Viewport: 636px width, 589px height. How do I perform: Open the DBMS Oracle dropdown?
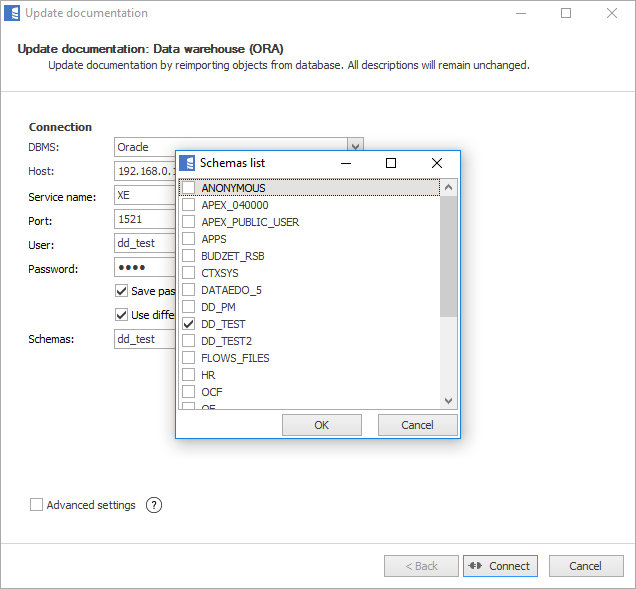point(354,147)
